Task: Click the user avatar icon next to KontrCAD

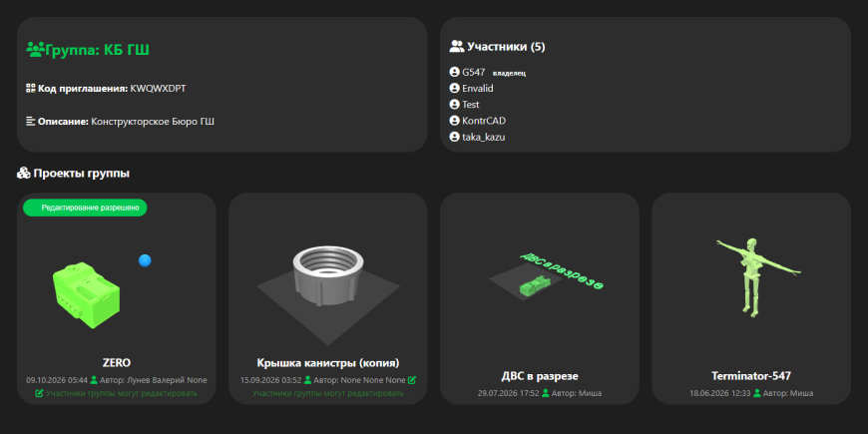Action: [x=455, y=121]
